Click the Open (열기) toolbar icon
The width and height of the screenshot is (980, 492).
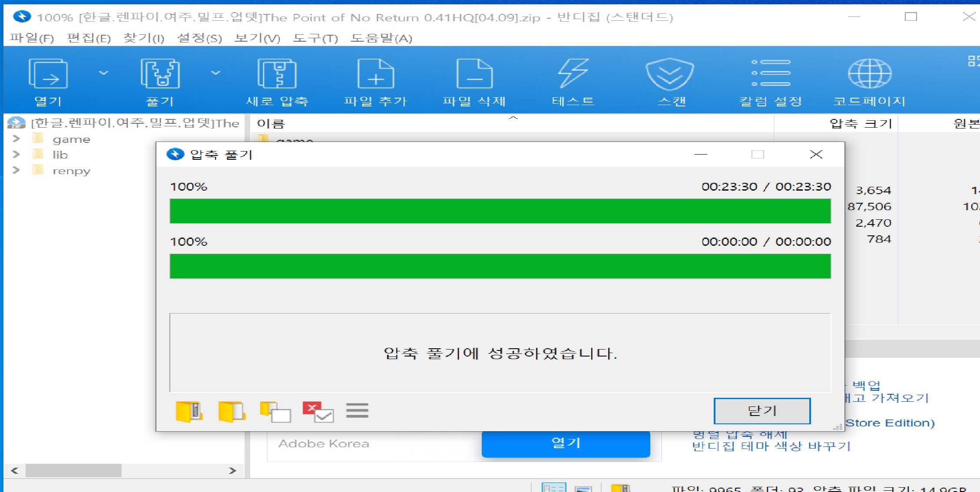pos(48,74)
